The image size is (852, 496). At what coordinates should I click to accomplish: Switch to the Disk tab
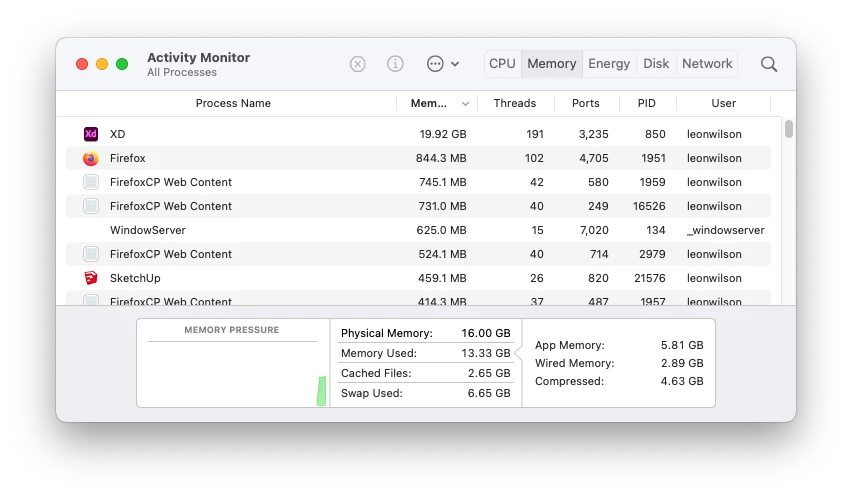tap(656, 64)
